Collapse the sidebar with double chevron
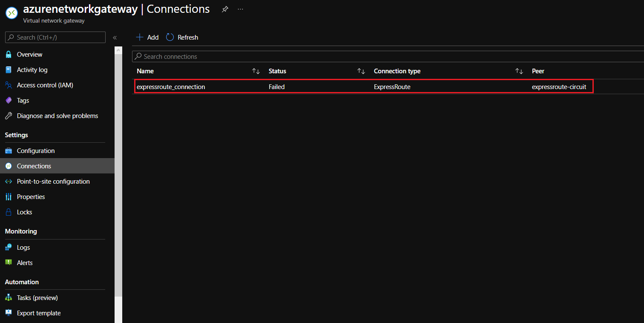The width and height of the screenshot is (644, 323). (115, 37)
